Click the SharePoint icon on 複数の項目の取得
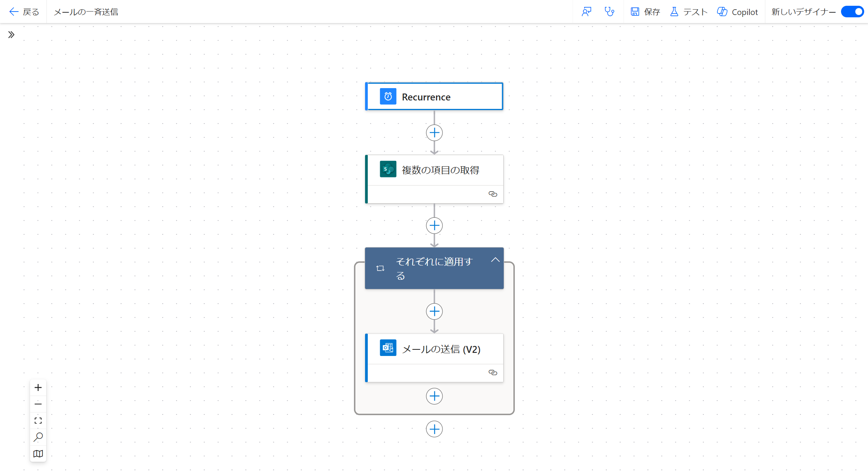Viewport: 868px width, 471px height. 388,169
